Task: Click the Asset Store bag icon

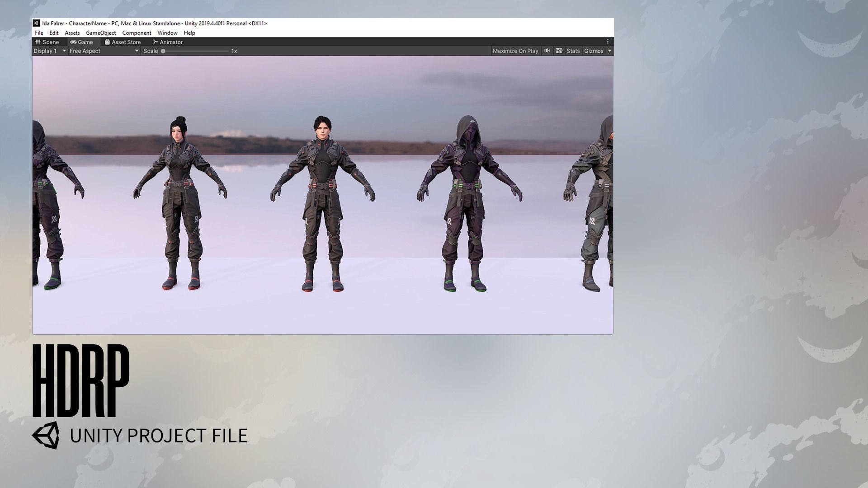Action: pos(107,42)
